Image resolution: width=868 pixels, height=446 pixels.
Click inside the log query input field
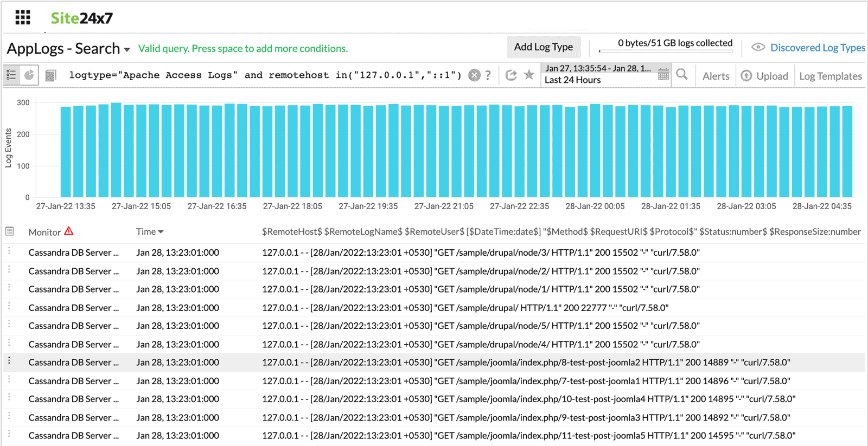[x=265, y=75]
